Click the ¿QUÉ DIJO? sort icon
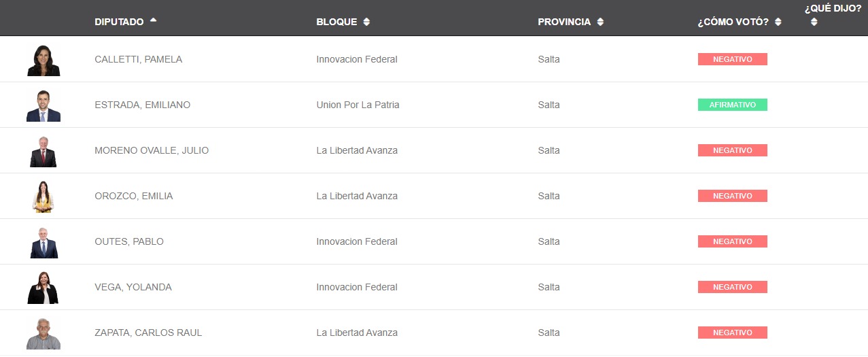Screen dimensions: 868x357 814,22
